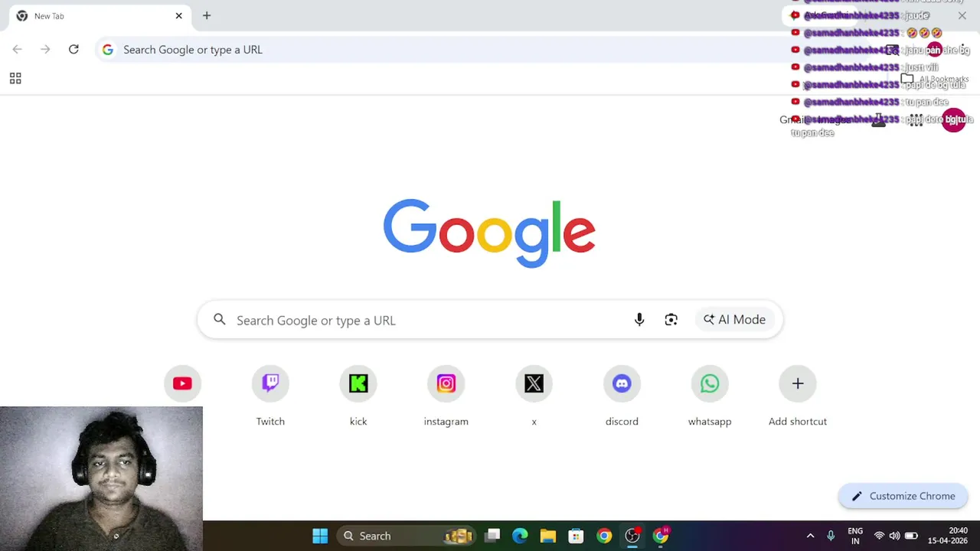Image resolution: width=980 pixels, height=551 pixels.
Task: Open the apps grid in bookmarks bar
Action: click(15, 78)
